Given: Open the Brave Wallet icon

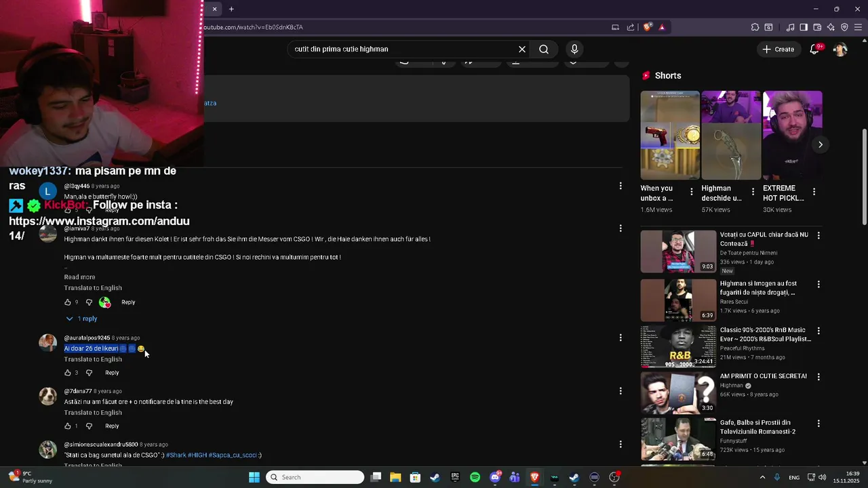Looking at the screenshot, I should 817,27.
